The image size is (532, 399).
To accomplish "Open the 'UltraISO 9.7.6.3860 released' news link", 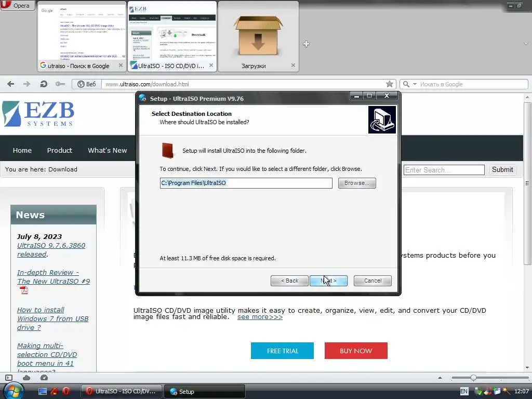I will point(51,250).
